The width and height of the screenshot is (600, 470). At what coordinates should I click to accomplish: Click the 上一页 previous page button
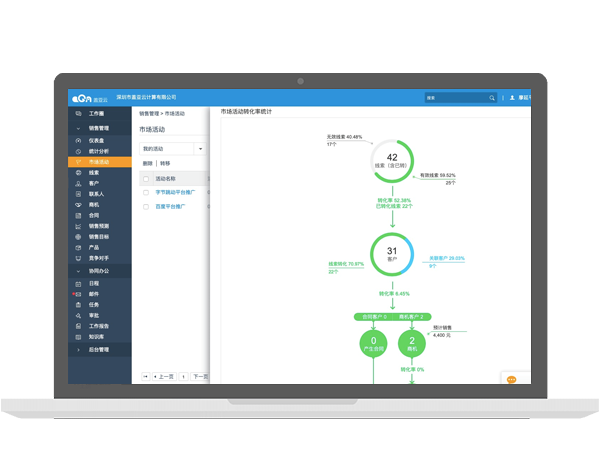pos(164,377)
